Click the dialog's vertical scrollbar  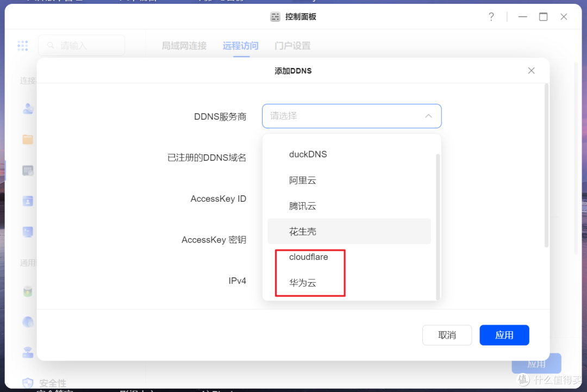pos(546,165)
